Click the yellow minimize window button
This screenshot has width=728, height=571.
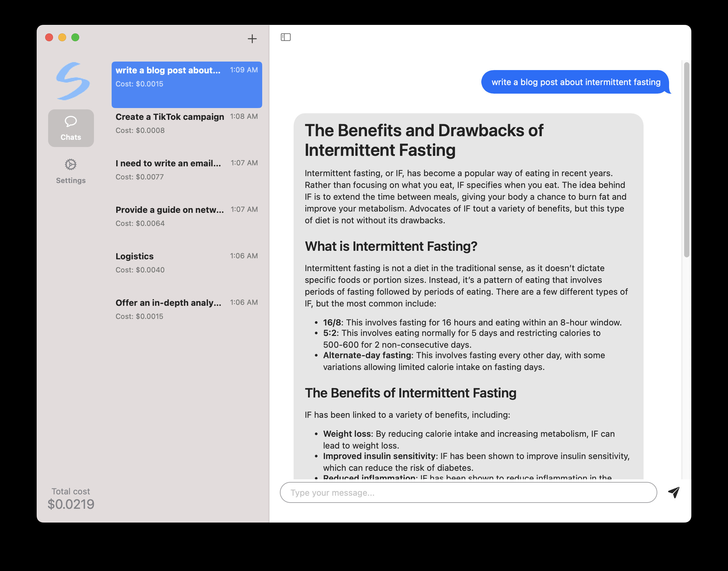click(x=62, y=37)
